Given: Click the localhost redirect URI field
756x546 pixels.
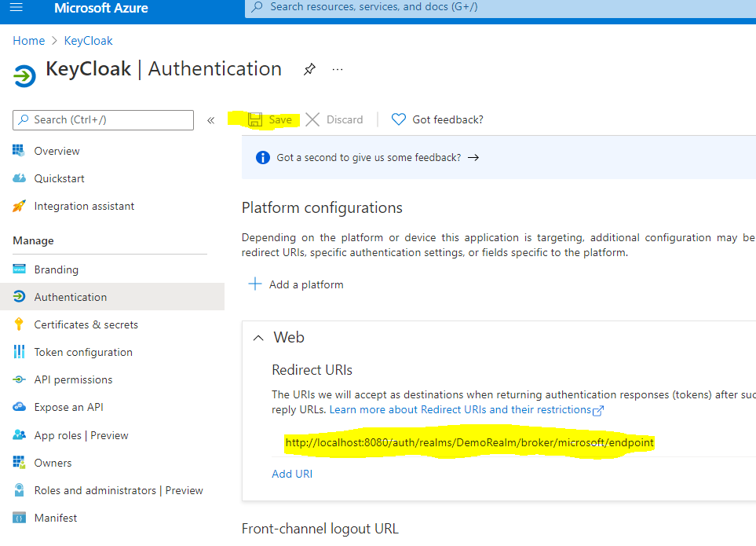Looking at the screenshot, I should point(469,443).
